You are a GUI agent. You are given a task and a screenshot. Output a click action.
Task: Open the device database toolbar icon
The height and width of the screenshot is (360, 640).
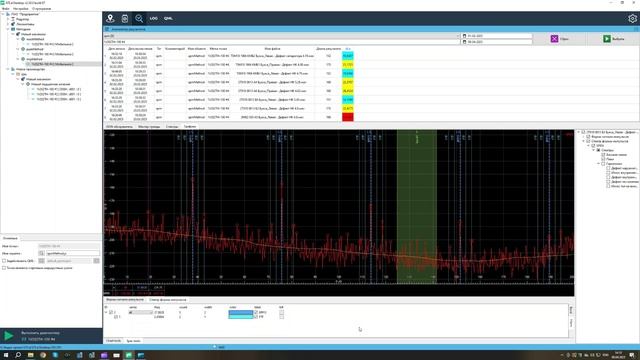pos(125,18)
